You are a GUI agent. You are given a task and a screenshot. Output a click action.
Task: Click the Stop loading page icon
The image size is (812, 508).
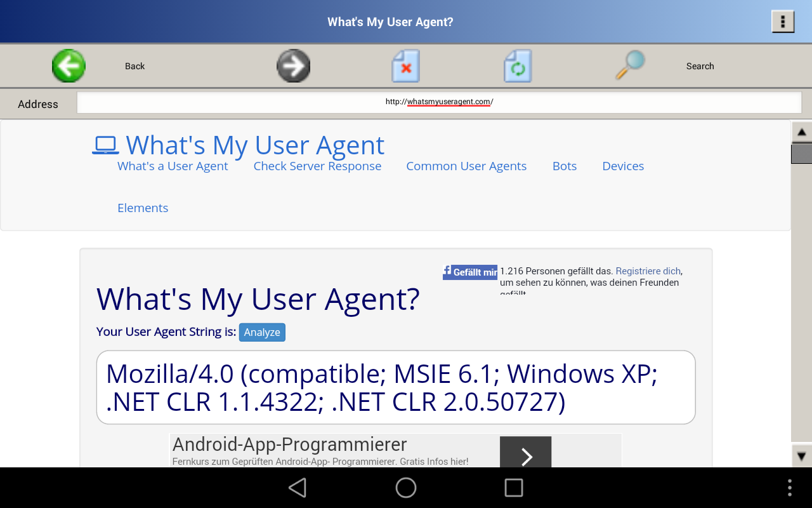pyautogui.click(x=405, y=66)
